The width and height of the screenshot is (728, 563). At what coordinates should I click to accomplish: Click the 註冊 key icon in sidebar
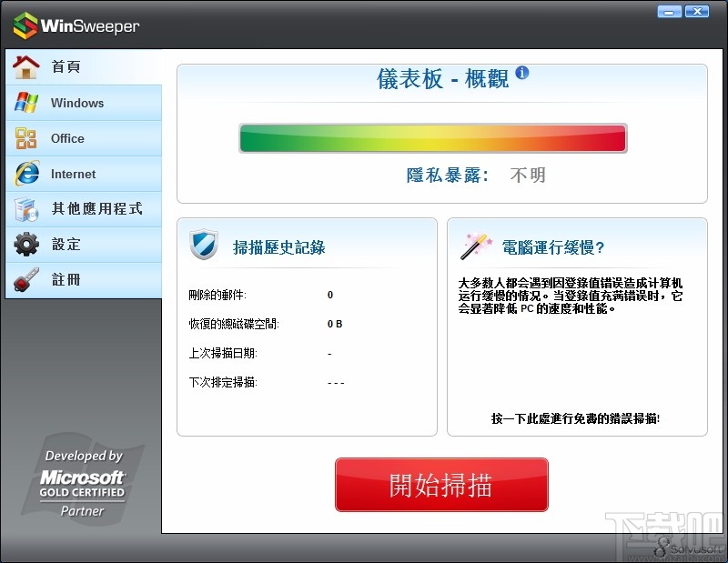tap(25, 279)
